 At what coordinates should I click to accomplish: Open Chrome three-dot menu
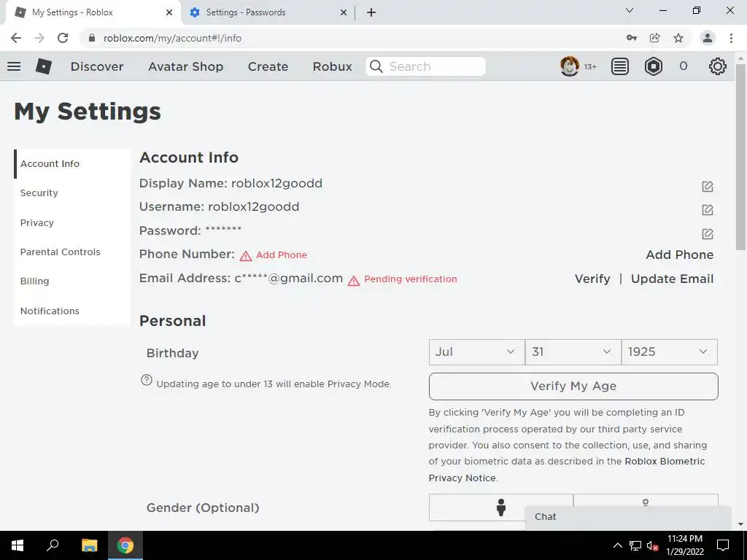(731, 38)
